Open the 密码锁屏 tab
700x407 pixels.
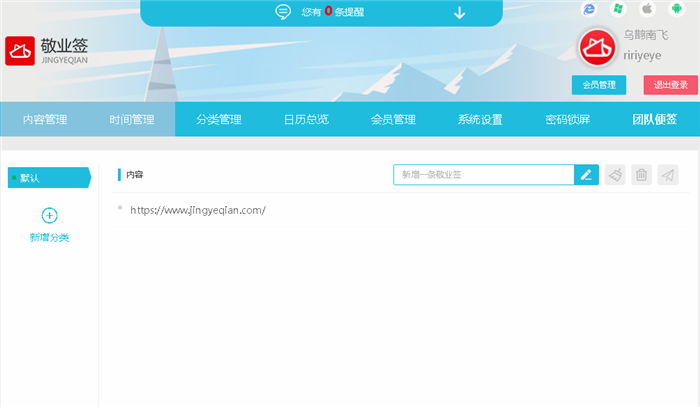coord(567,119)
